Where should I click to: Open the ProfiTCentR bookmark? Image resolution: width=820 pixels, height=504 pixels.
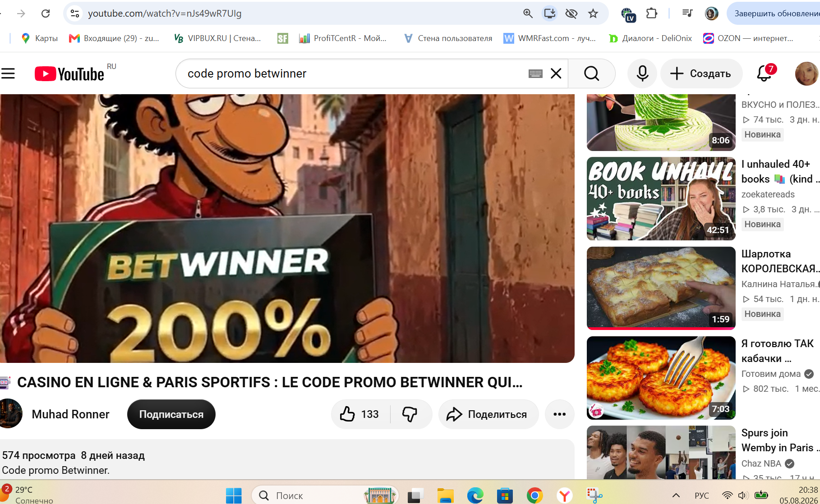tap(343, 38)
